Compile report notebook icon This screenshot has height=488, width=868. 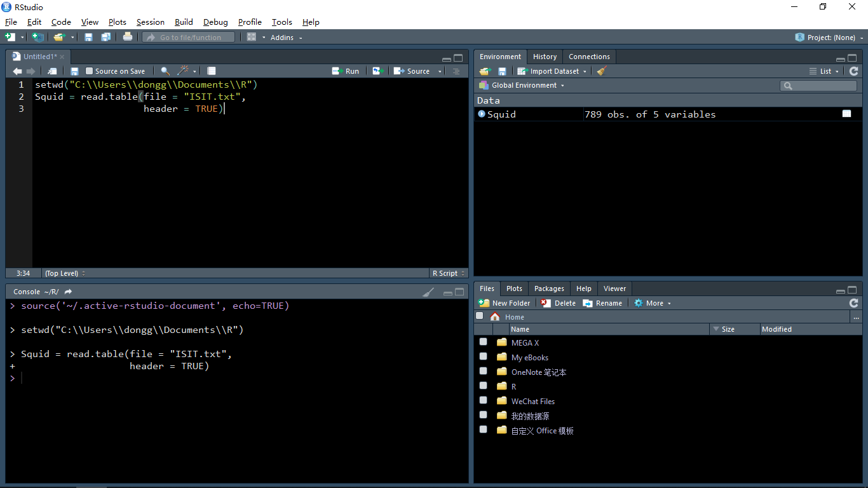(212, 71)
